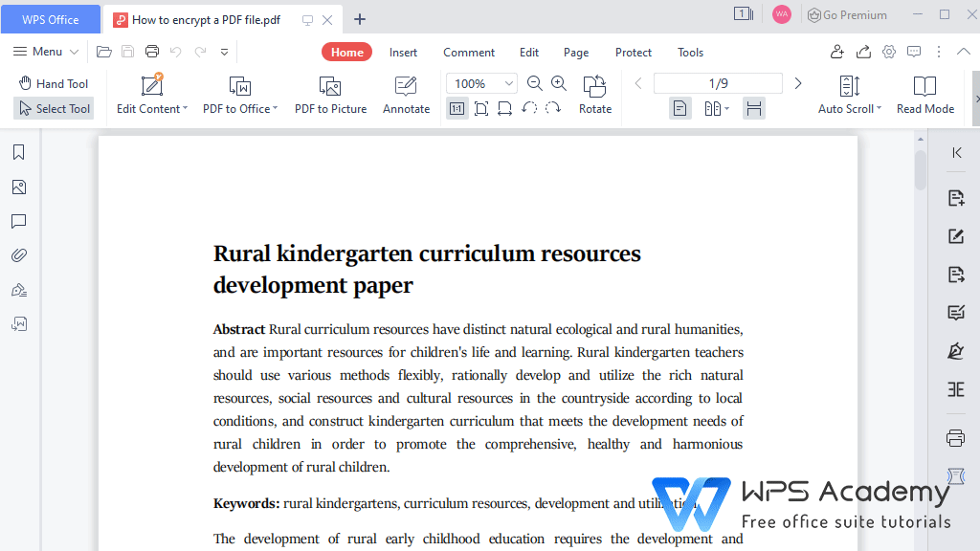
Task: Open the Thumbnails sidebar panel
Action: click(x=19, y=187)
